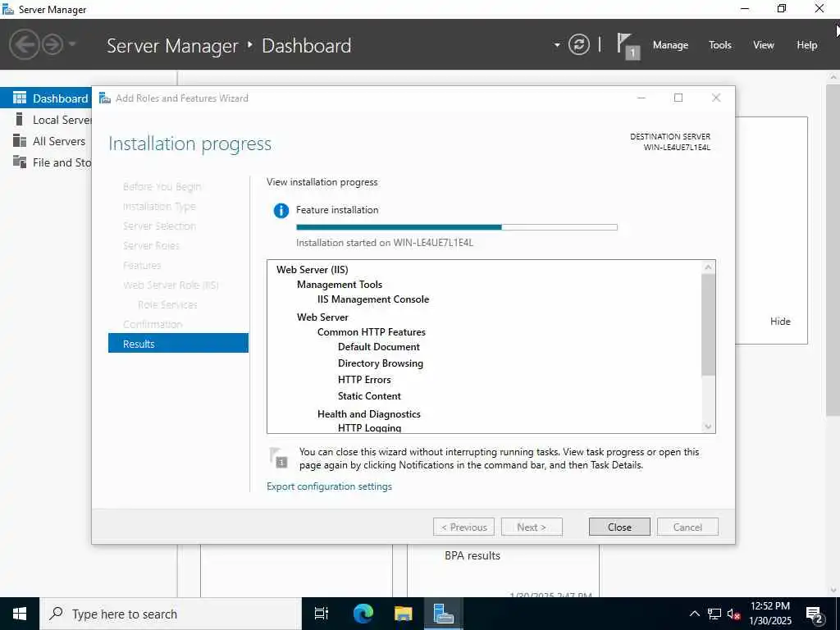The image size is (840, 630).
Task: Click the Refresh dashboard icon
Action: (x=578, y=44)
